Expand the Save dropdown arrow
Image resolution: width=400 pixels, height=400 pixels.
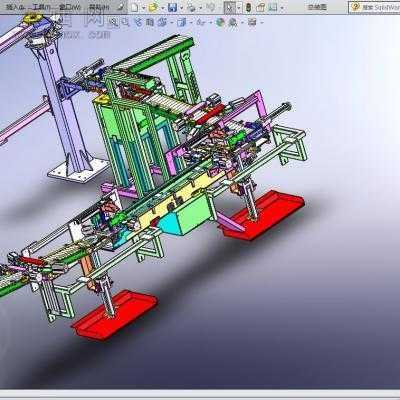pyautogui.click(x=182, y=8)
